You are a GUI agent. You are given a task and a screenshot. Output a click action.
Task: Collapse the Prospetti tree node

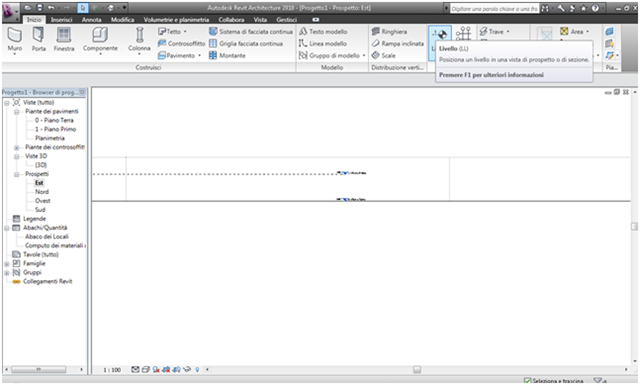17,174
